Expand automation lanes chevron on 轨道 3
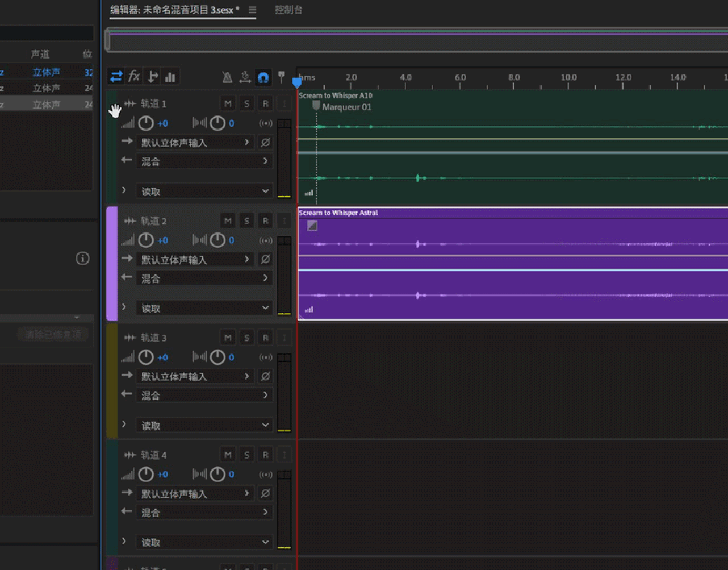Screen dimensions: 728x570 click(x=124, y=425)
